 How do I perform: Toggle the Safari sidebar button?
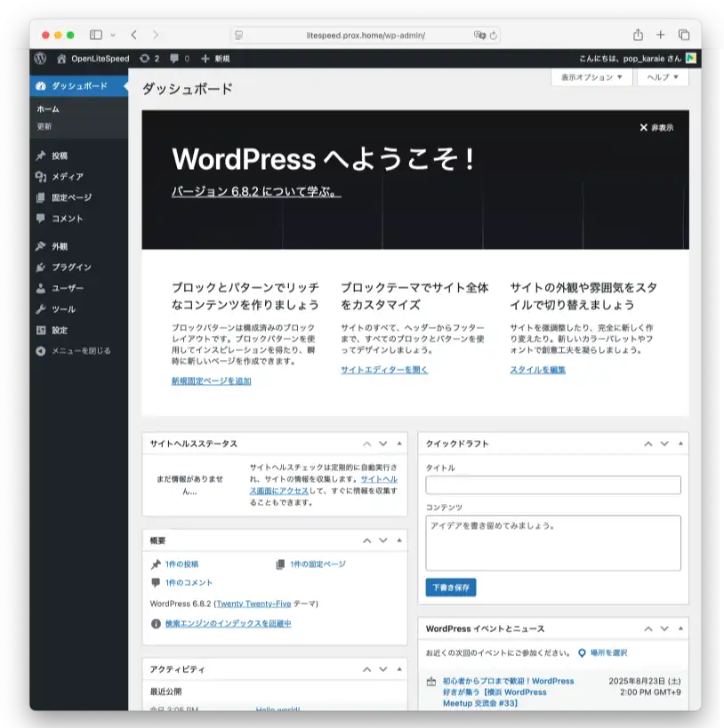[96, 35]
